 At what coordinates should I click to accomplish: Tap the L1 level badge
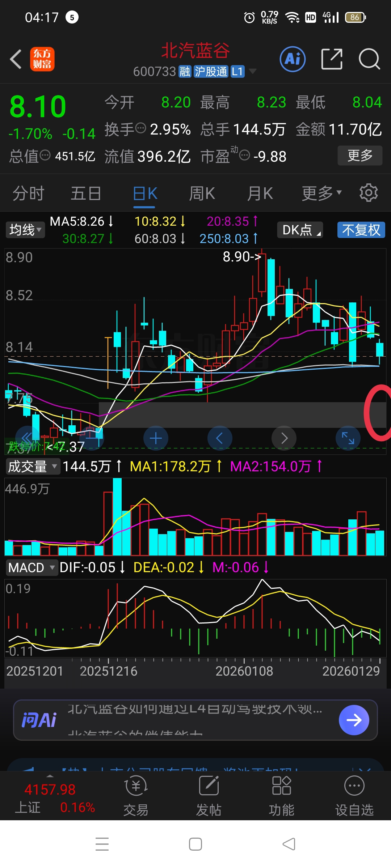(x=237, y=71)
